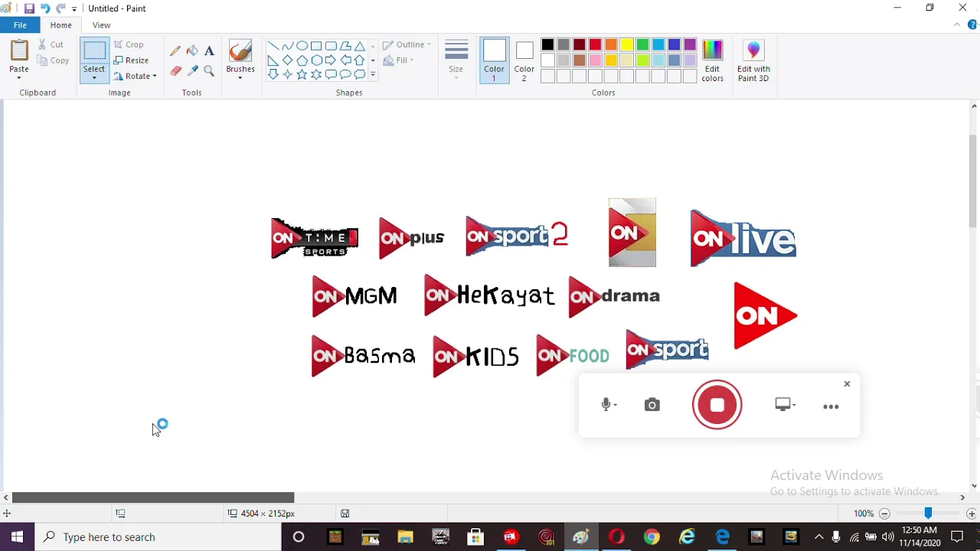980x551 pixels.
Task: Choose the Oval shape
Action: click(302, 46)
